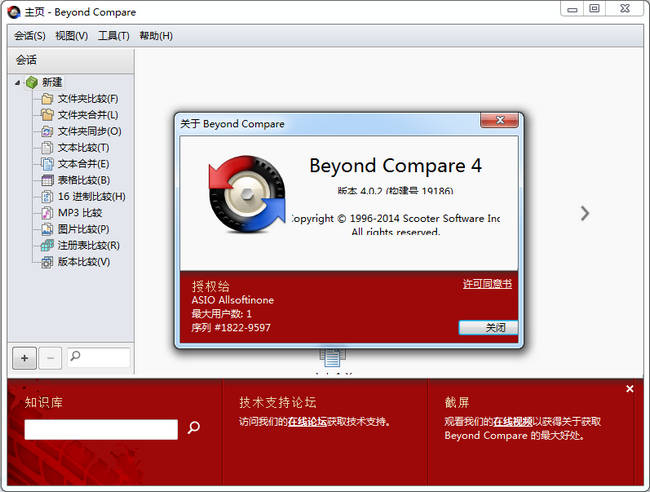Close the red tips panel with X
Viewport: 650px width, 492px height.
630,389
